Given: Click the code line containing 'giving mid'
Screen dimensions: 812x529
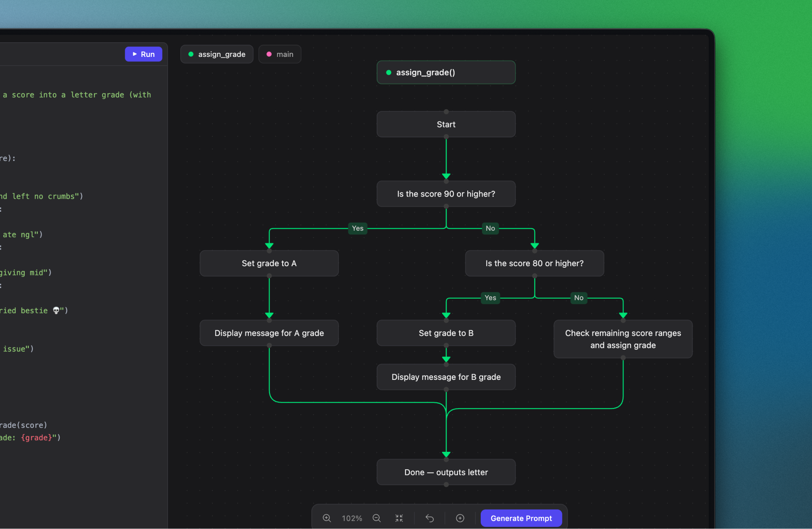Looking at the screenshot, I should pyautogui.click(x=26, y=273).
